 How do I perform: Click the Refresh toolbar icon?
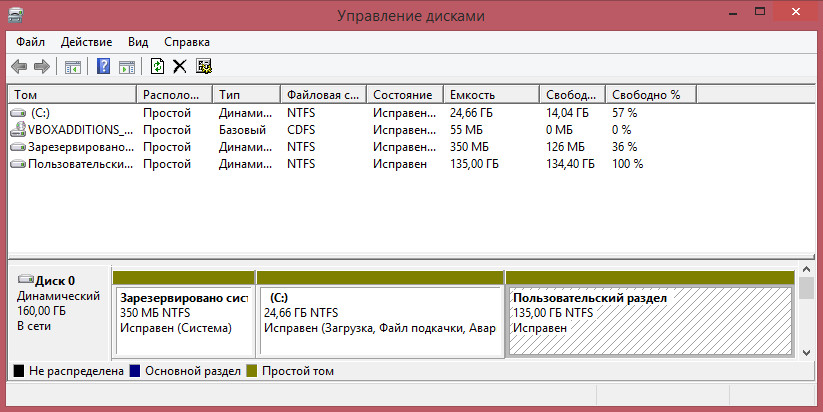pos(157,66)
